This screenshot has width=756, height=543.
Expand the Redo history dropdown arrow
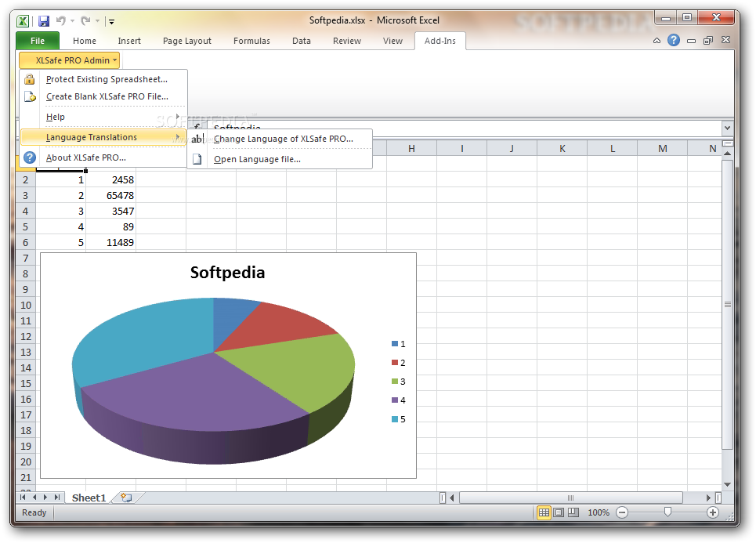coord(97,20)
